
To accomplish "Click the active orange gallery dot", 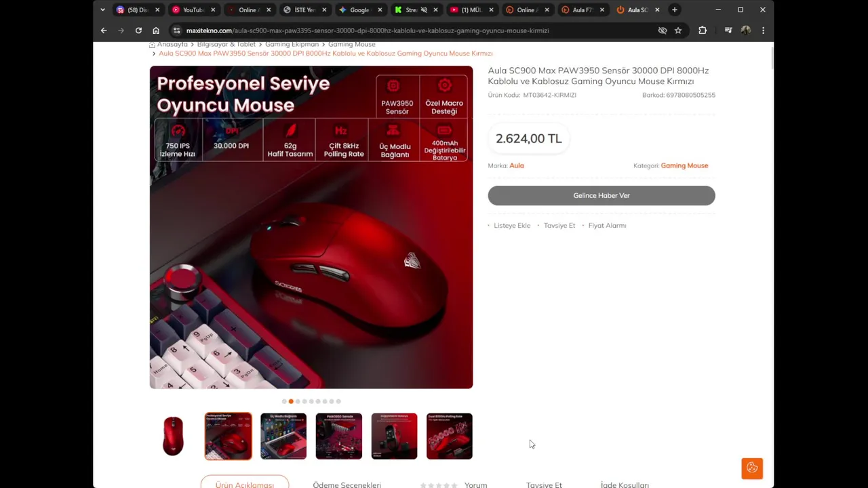I will pyautogui.click(x=291, y=401).
